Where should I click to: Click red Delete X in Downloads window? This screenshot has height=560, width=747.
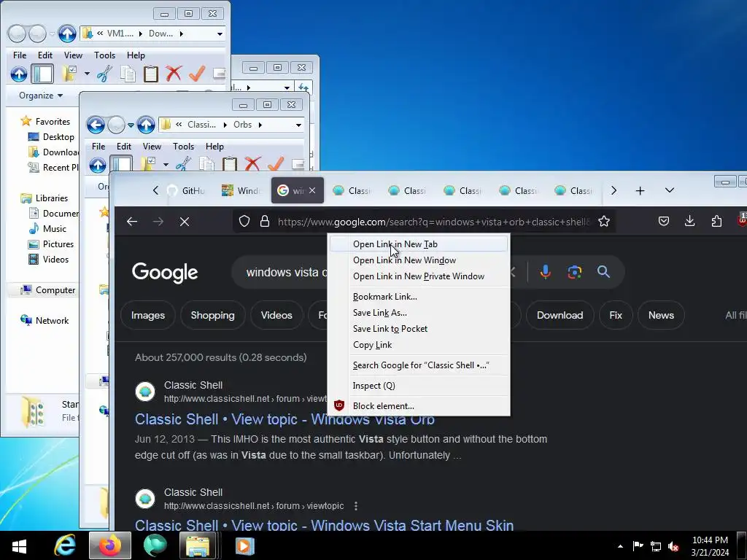(x=174, y=74)
